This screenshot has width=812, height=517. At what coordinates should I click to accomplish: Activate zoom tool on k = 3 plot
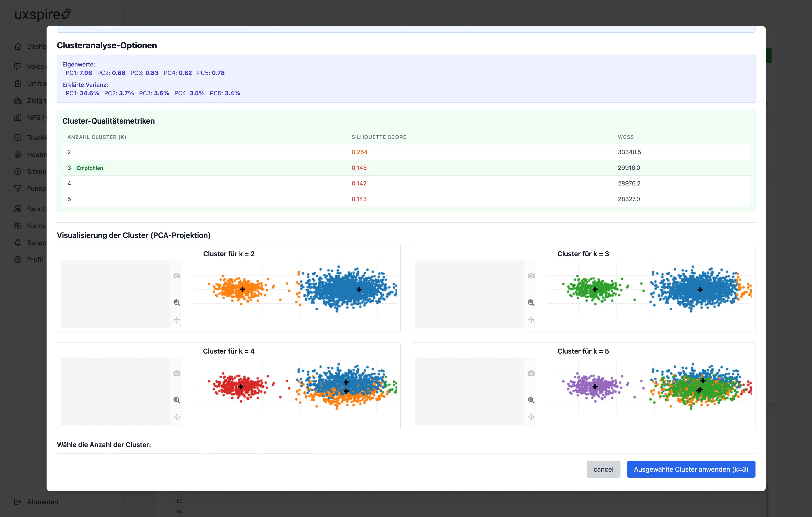531,303
